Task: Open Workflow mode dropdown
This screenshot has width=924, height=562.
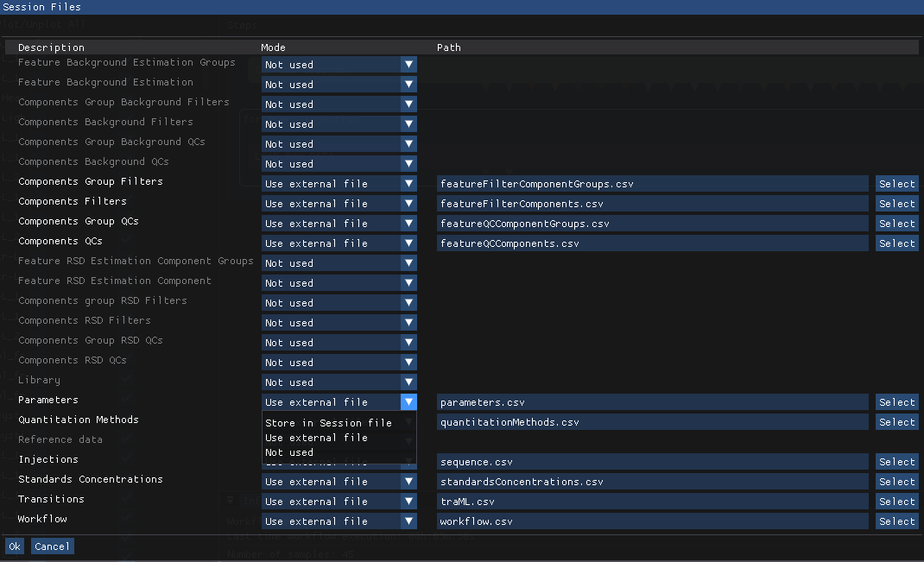Action: pos(339,521)
